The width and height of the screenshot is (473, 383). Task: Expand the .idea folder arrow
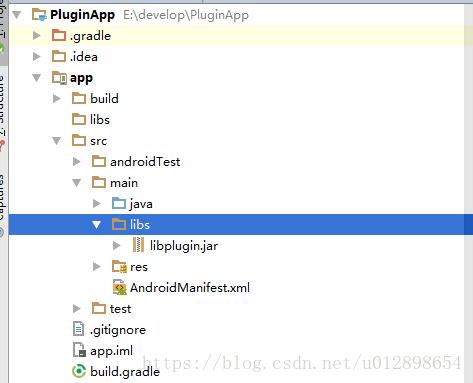(37, 57)
